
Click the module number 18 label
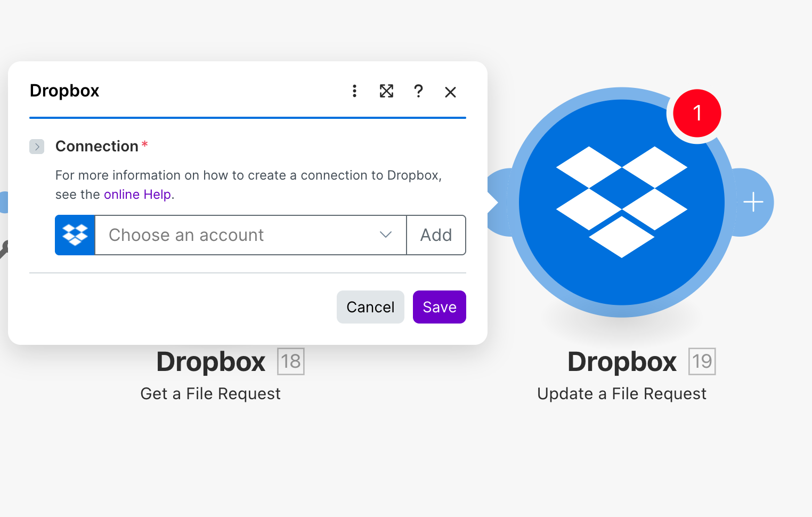click(291, 361)
